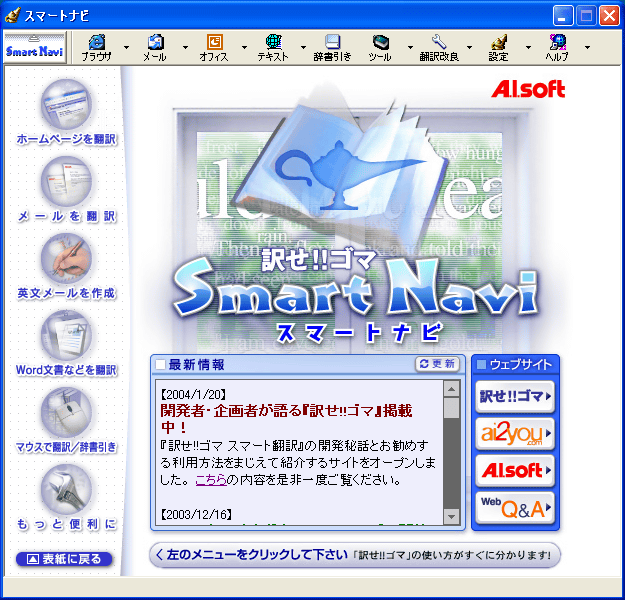The image size is (625, 600).
Task: Click the Word文書などを翻訳 text label
Action: (x=66, y=370)
